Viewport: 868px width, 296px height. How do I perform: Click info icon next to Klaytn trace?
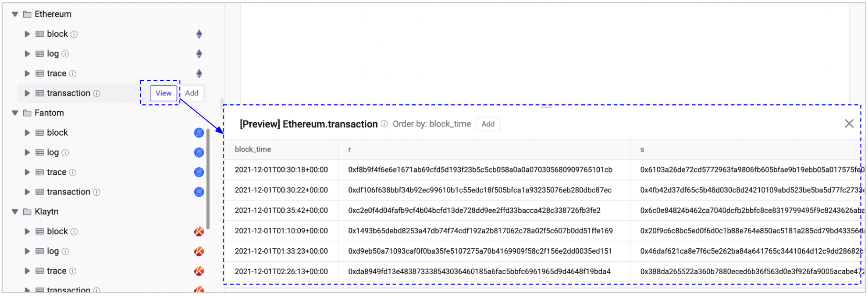click(x=73, y=271)
